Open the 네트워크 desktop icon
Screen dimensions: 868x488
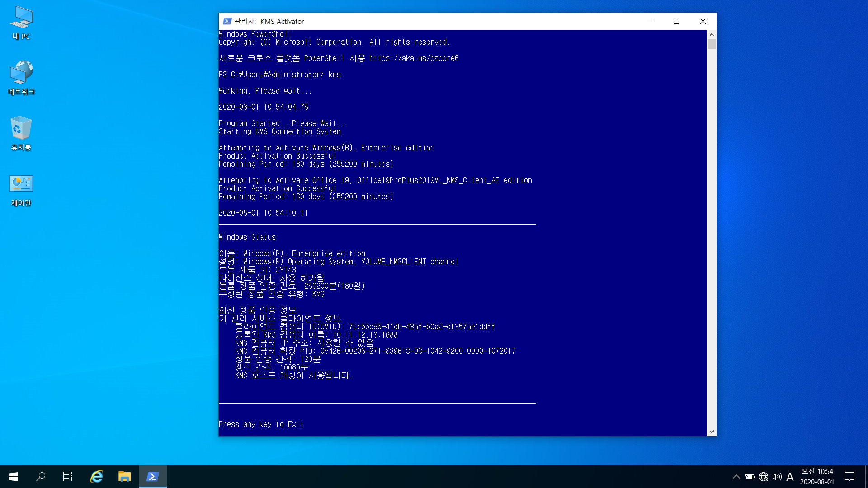[x=21, y=78]
